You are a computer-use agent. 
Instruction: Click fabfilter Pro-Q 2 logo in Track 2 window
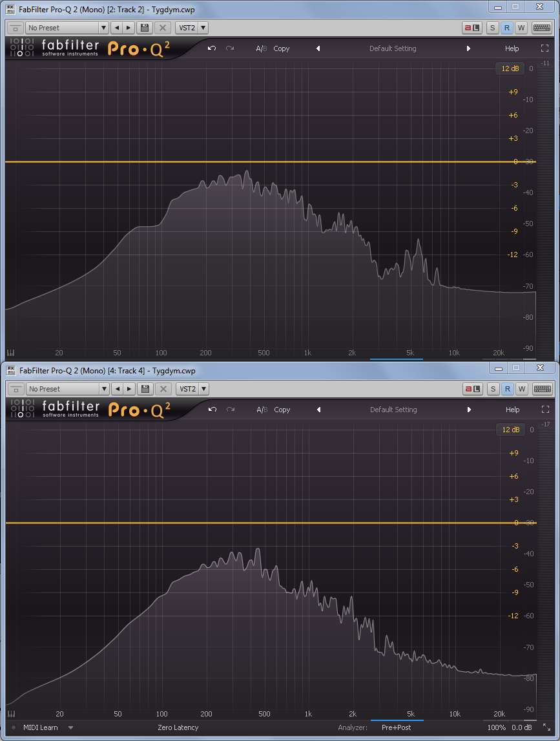point(90,48)
